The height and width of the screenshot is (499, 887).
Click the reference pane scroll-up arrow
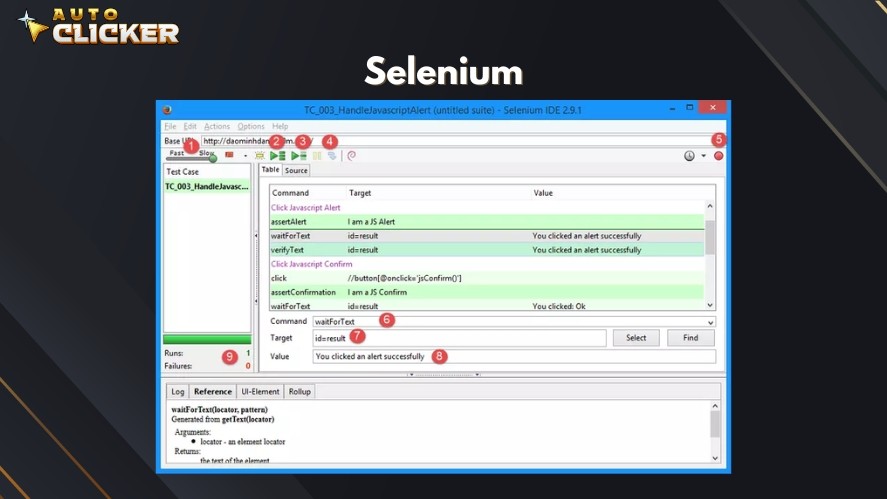715,406
